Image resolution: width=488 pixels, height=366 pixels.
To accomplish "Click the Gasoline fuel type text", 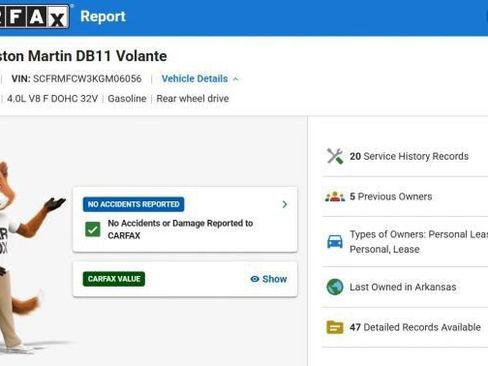I will pyautogui.click(x=127, y=99).
